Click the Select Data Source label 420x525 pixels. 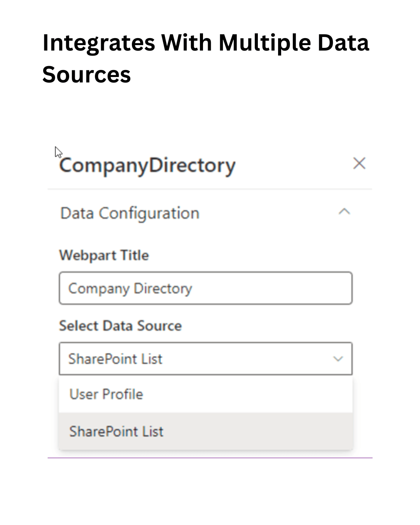click(x=120, y=326)
